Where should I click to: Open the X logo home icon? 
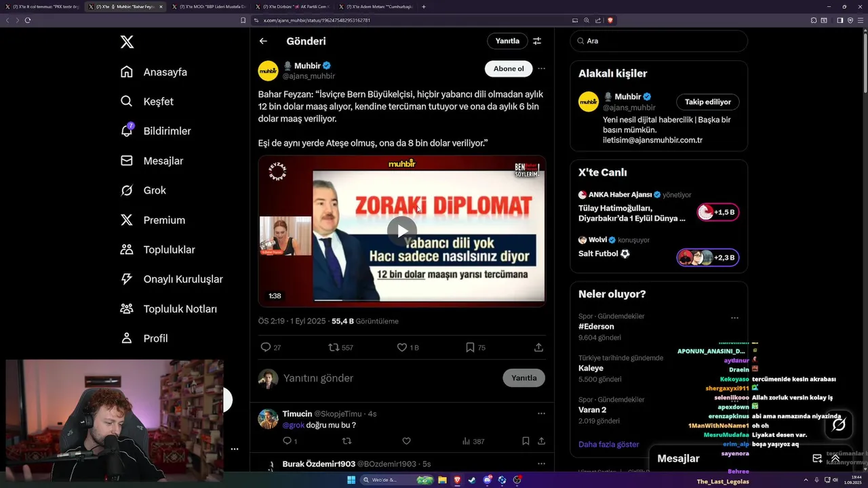(127, 42)
